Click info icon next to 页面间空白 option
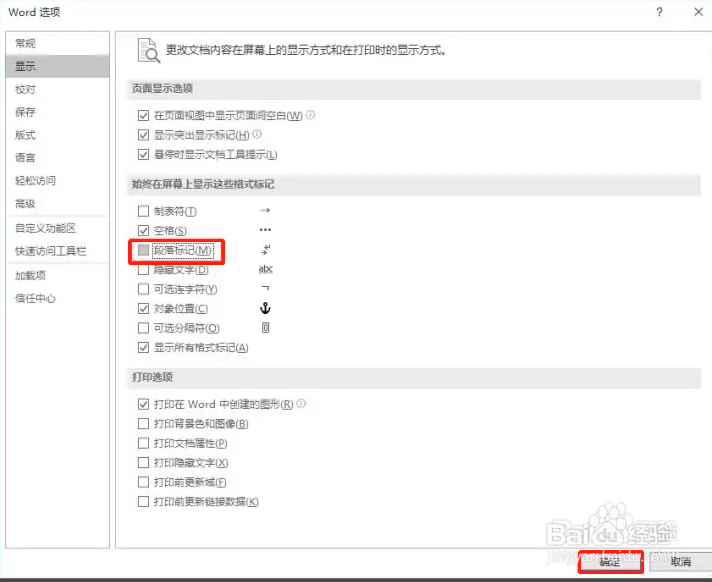712x582 pixels. point(311,115)
